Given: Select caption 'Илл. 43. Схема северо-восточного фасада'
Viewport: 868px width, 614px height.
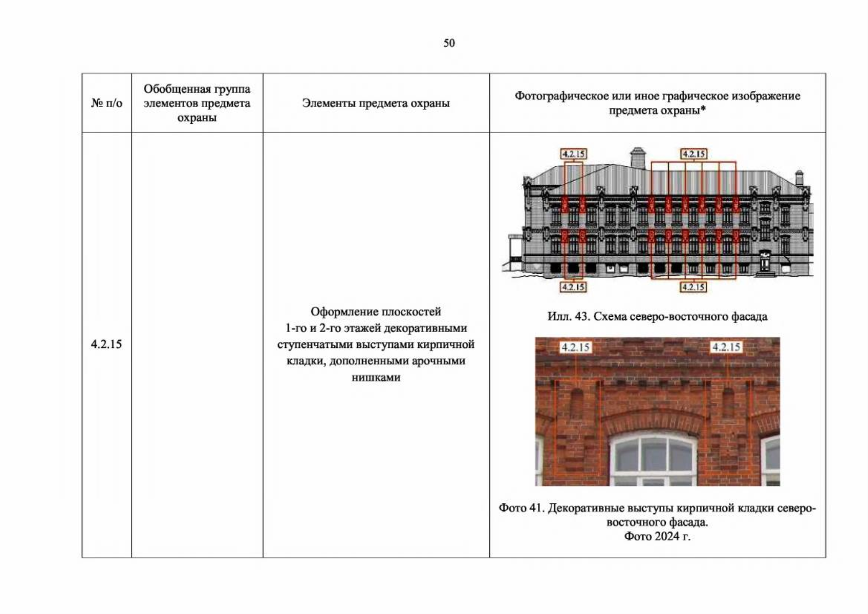Looking at the screenshot, I should pos(657,317).
